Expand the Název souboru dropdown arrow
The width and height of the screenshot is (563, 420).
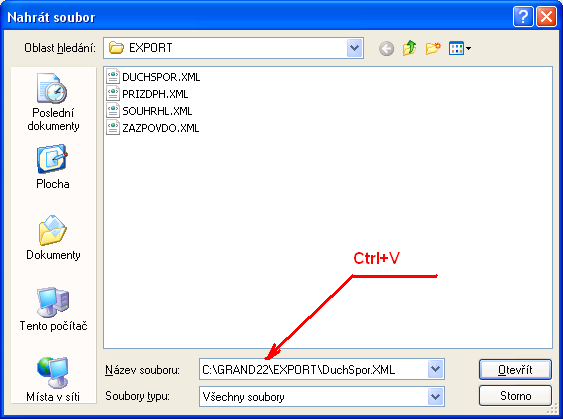tap(436, 369)
